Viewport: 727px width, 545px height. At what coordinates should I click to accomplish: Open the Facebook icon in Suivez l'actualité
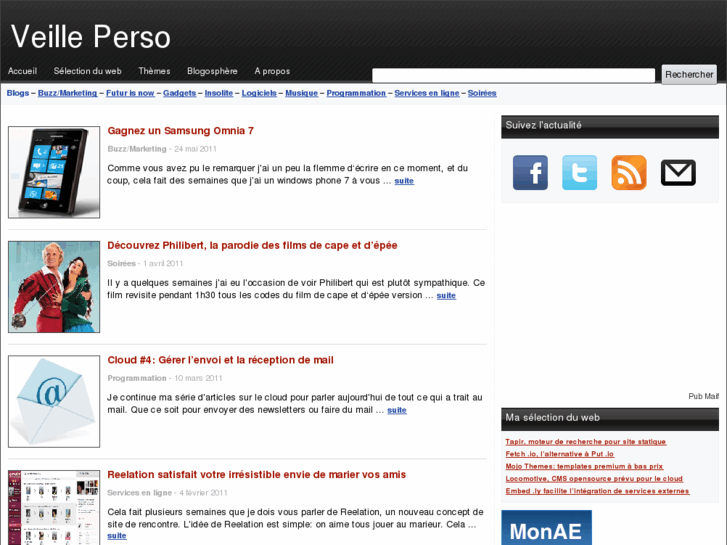pos(530,173)
